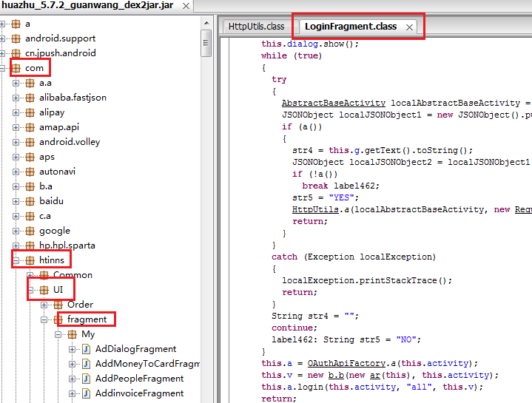Expand the alibaba.fastjson package node
532x403 pixels.
(x=16, y=98)
